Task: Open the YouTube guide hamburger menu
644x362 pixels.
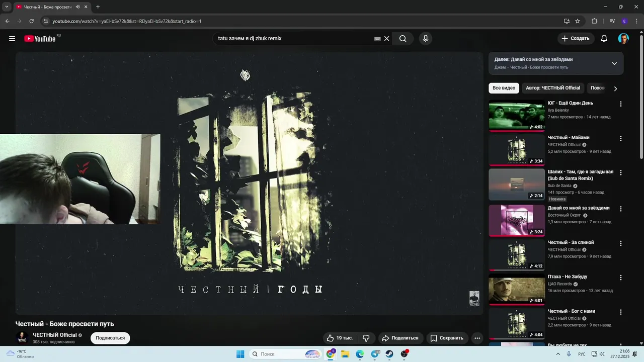Action: tap(12, 39)
